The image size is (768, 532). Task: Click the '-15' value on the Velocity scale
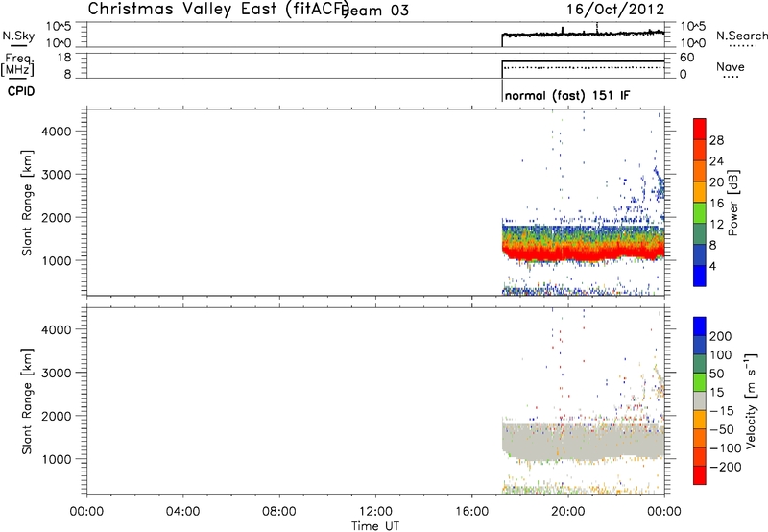coord(722,410)
